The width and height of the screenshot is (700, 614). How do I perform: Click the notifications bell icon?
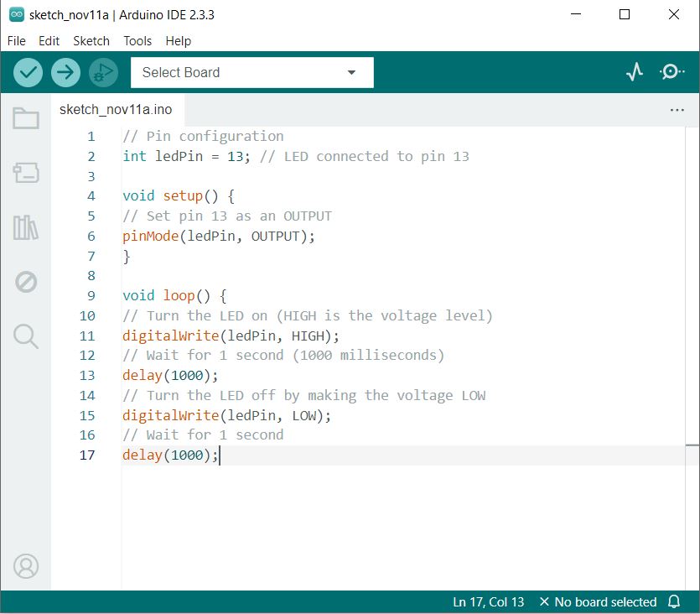674,601
